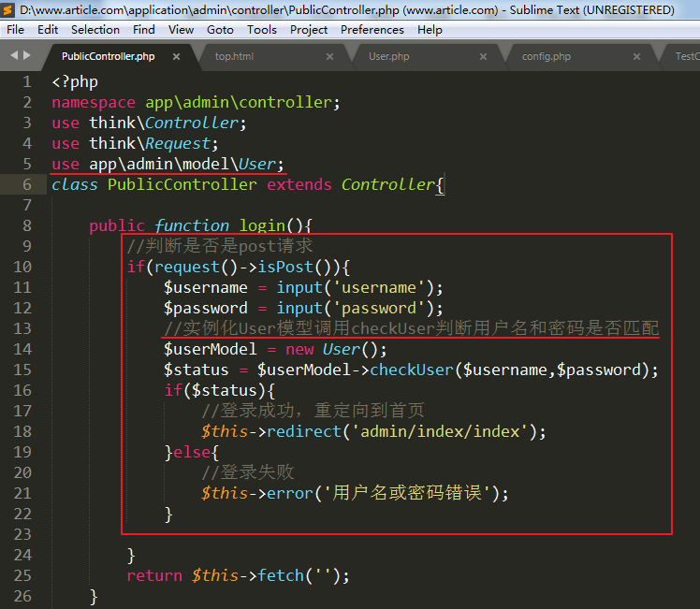Click the left tab navigation arrow

pyautogui.click(x=14, y=56)
